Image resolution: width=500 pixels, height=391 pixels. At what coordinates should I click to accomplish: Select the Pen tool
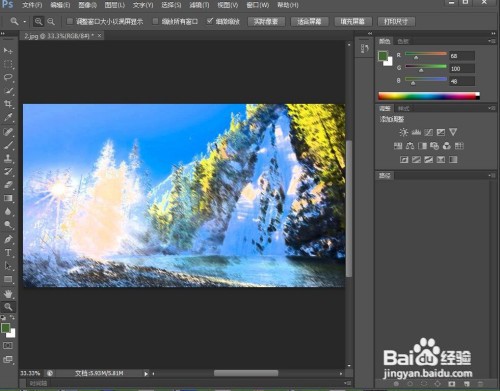pos(8,239)
